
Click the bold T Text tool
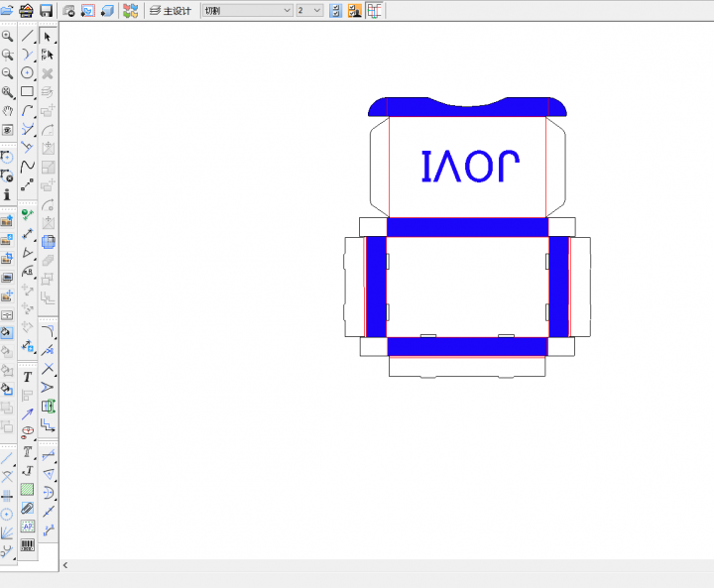click(28, 377)
